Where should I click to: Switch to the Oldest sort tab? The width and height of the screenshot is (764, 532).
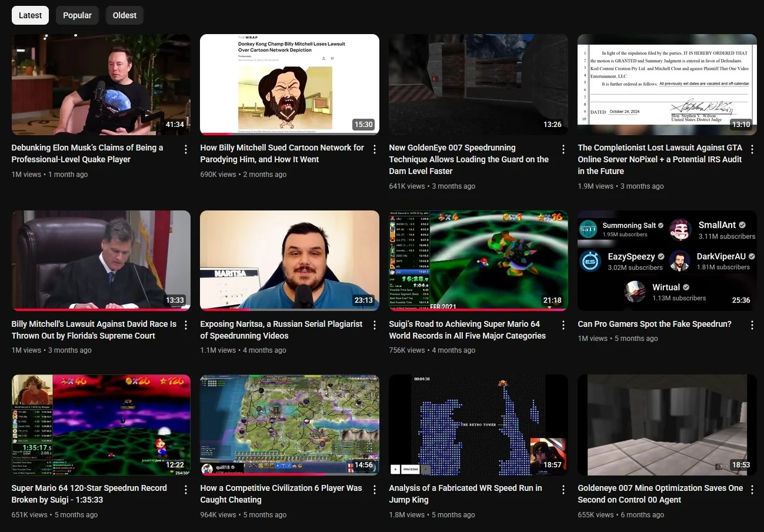pos(125,15)
